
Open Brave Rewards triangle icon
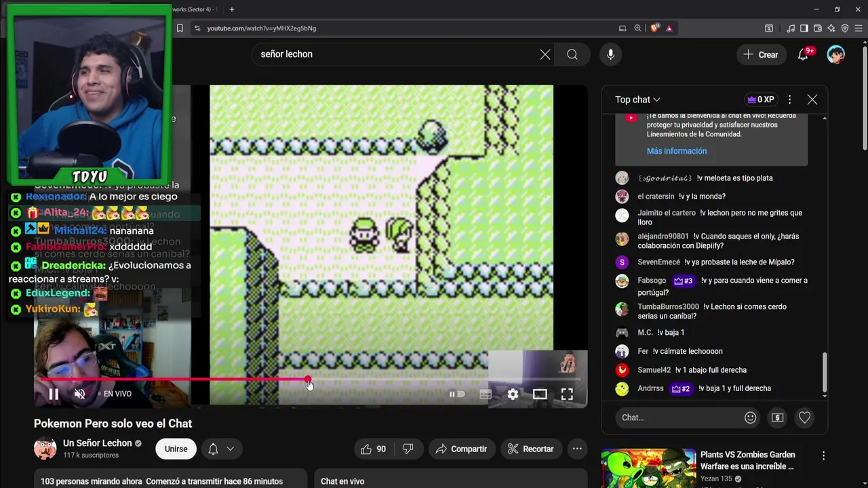pos(669,28)
